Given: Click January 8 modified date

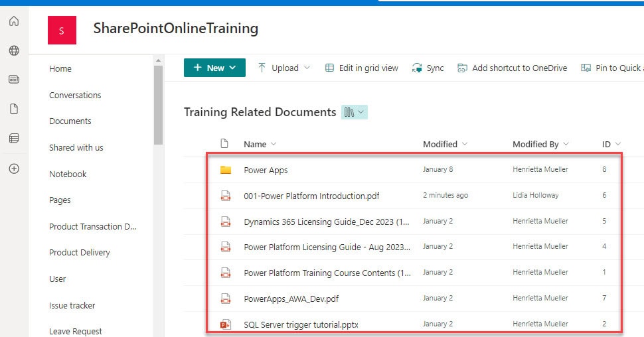Looking at the screenshot, I should click(438, 169).
